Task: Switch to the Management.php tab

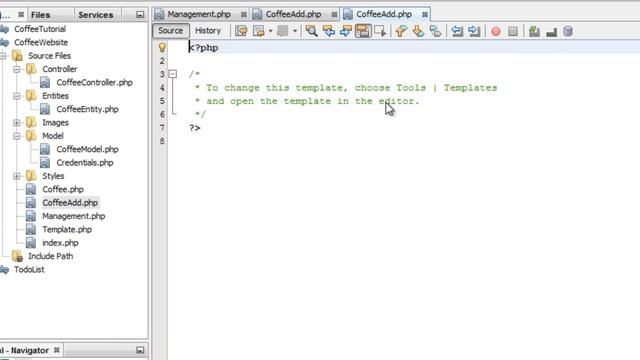Action: (x=199, y=14)
